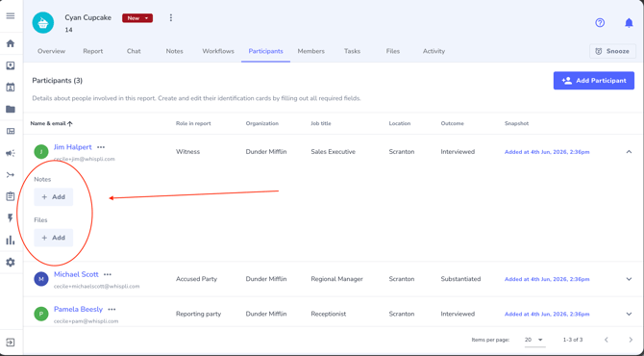
Task: Click the Job title column header
Action: pos(320,123)
